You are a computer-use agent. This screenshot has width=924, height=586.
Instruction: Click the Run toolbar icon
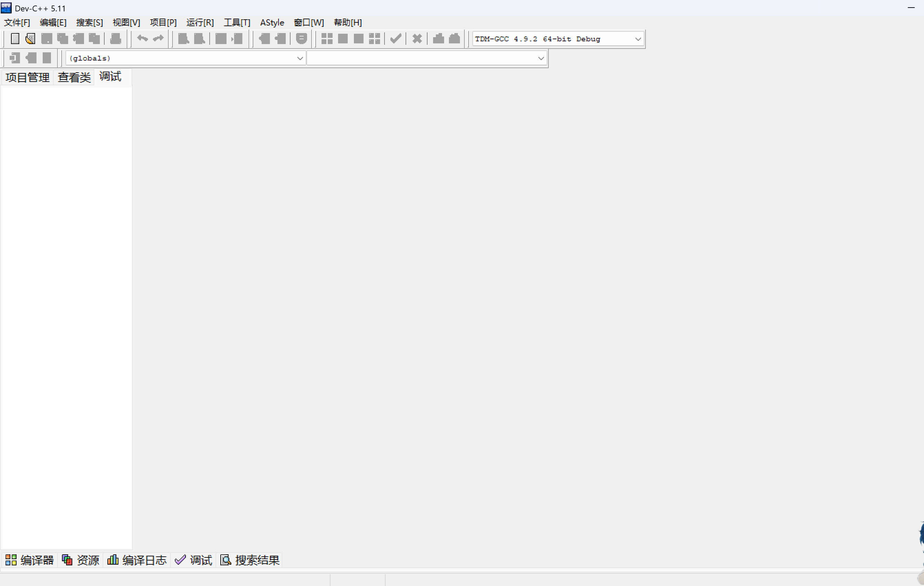[x=343, y=39]
